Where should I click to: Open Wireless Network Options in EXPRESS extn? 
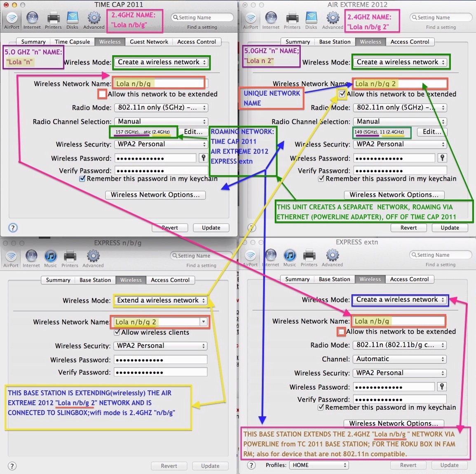click(394, 423)
